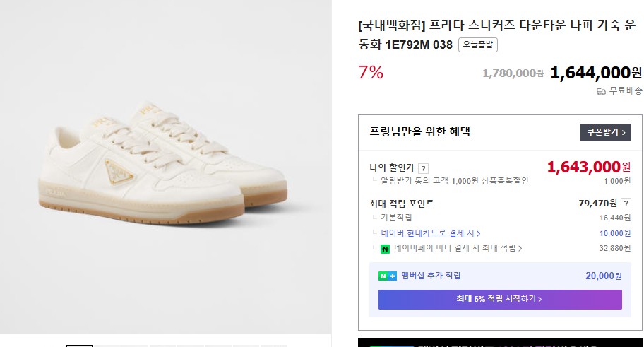Expand the arrow after 네이버 현대카드로 결제 시
The image size is (644, 347).
(479, 233)
